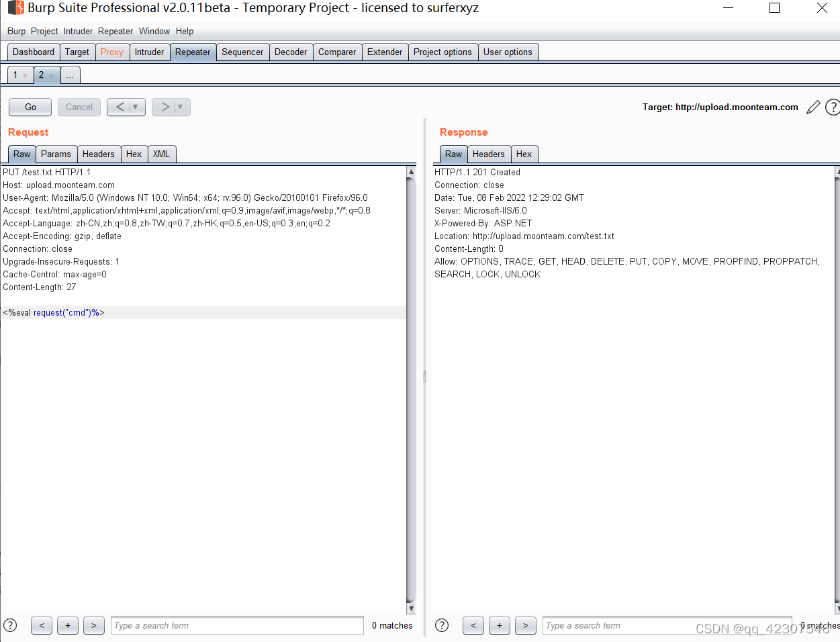This screenshot has height=642, width=840.
Task: Open Repeater help question mark icon
Action: (832, 107)
